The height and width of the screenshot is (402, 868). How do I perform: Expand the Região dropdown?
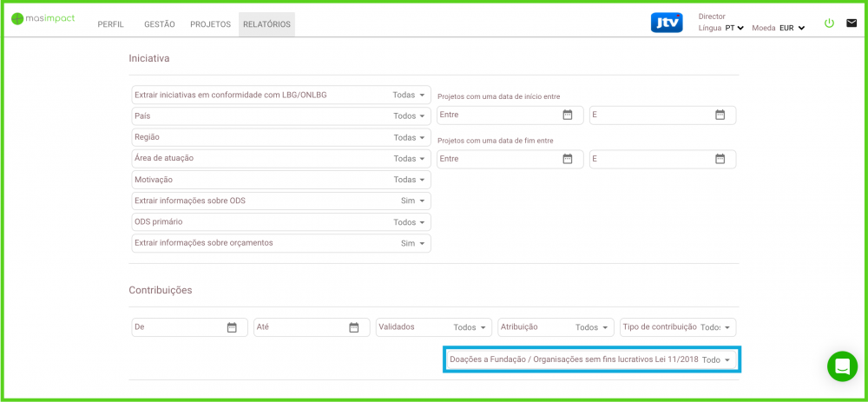[x=410, y=137]
